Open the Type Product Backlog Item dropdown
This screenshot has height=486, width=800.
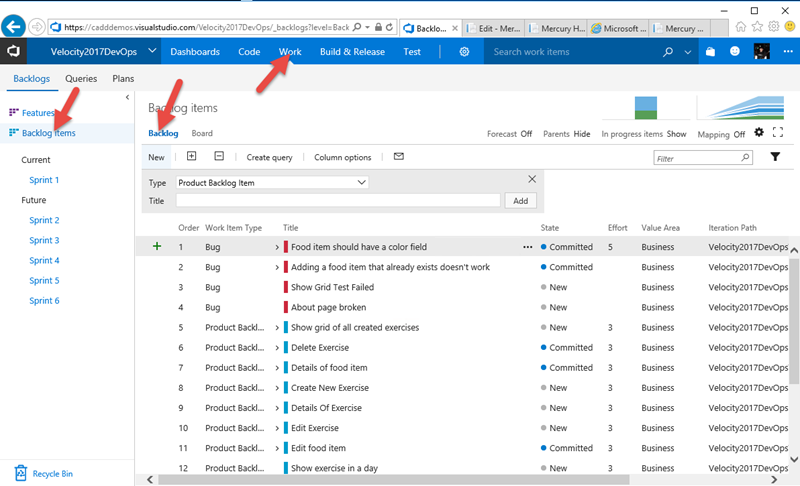(x=272, y=183)
